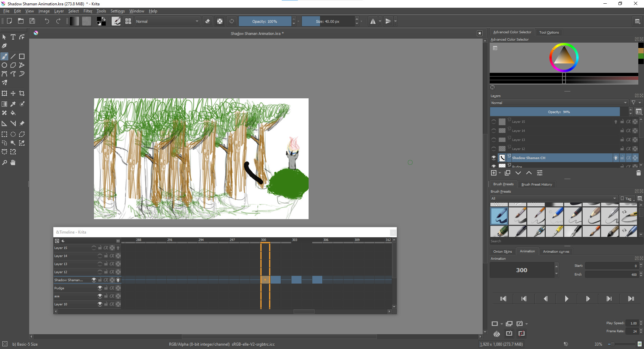Enable horizontal mirror painting

[x=373, y=21]
